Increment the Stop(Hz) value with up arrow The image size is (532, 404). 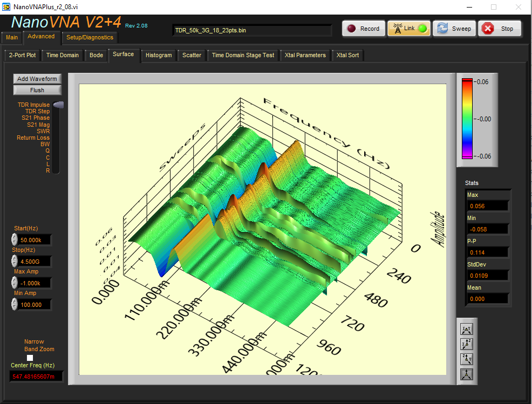14,258
